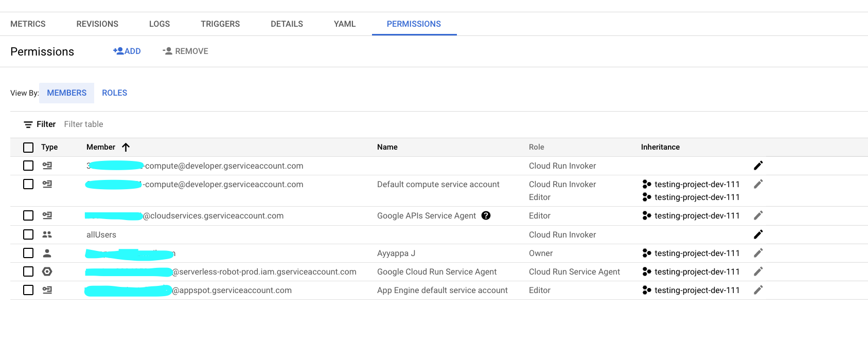
Task: Click pencil icon for App Engine default account
Action: click(758, 290)
